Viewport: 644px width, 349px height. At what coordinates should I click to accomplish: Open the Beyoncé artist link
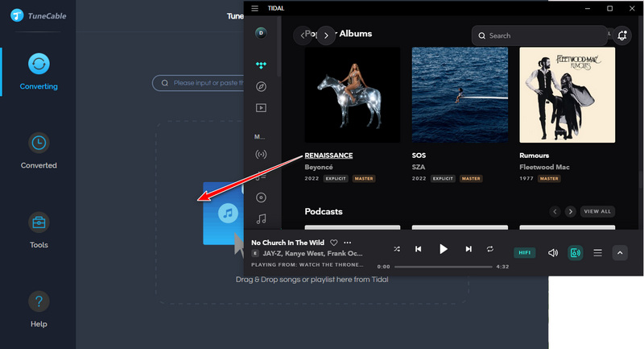point(319,167)
